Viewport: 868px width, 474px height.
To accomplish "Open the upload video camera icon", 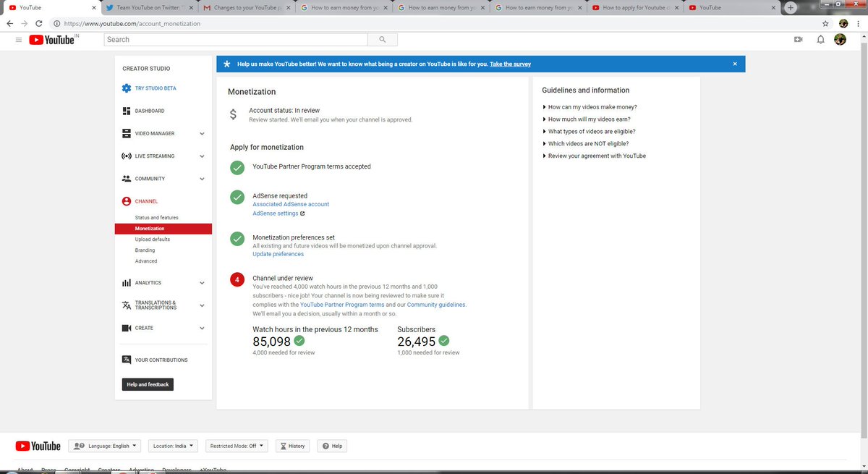I will coord(799,40).
